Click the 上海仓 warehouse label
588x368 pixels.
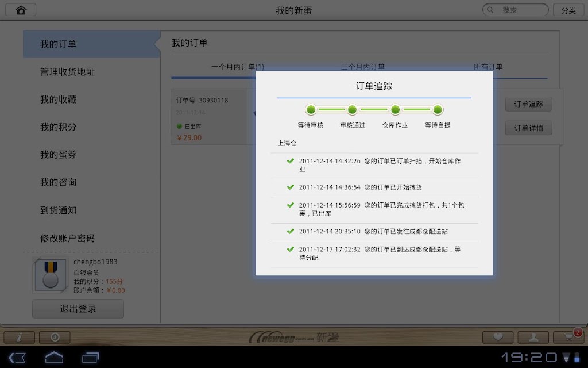point(287,143)
